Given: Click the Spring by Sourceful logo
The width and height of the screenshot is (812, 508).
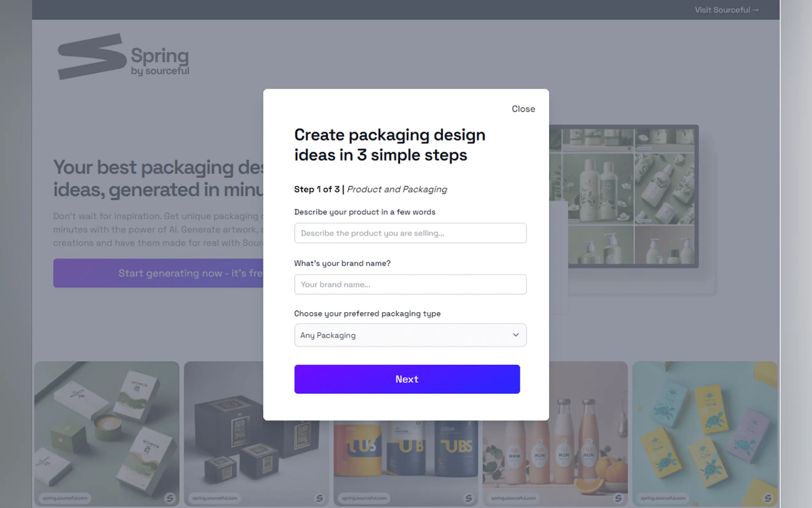Looking at the screenshot, I should [x=123, y=56].
